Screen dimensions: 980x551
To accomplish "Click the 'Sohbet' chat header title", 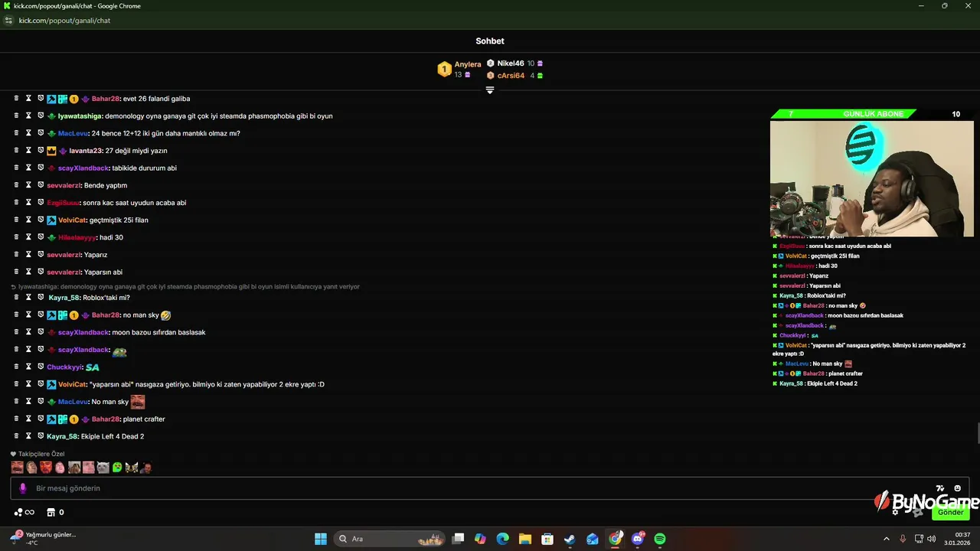I will [490, 41].
